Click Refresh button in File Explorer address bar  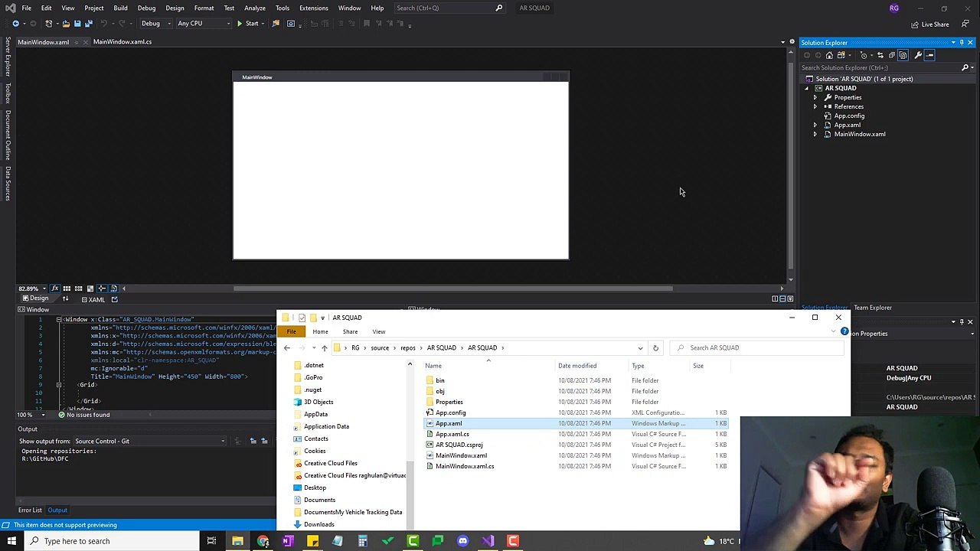point(655,347)
